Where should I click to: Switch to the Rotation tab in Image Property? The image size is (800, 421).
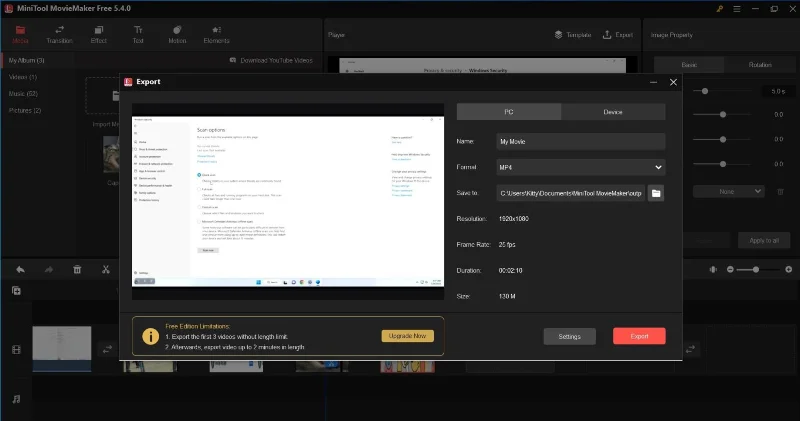tap(760, 65)
